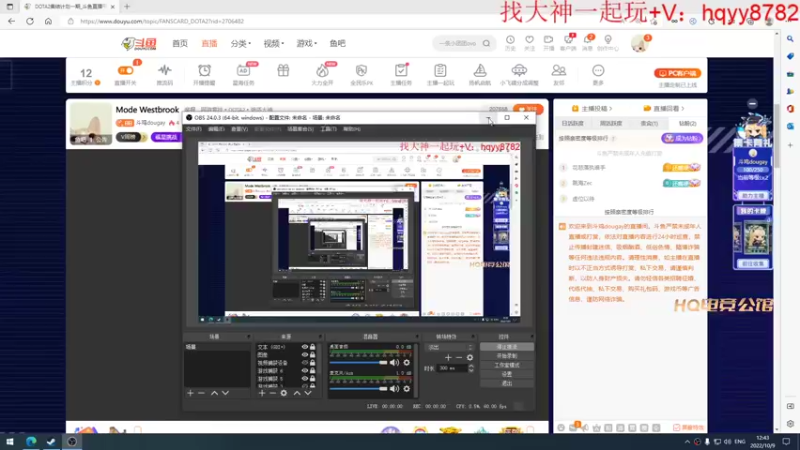The height and width of the screenshot is (450, 800).
Task: Toggle visibility eye of 文本 (GDI+) source
Action: pos(305,347)
